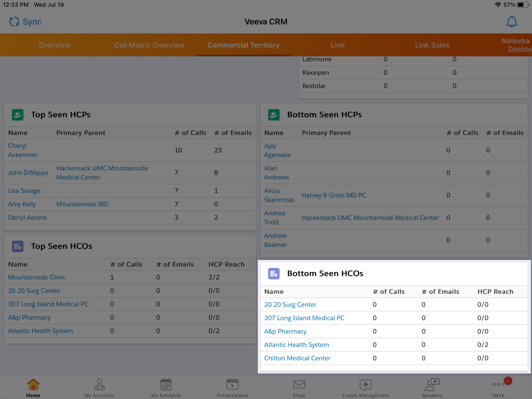Viewport: 532px width, 399px height.
Task: Open the notifications bell
Action: click(512, 22)
